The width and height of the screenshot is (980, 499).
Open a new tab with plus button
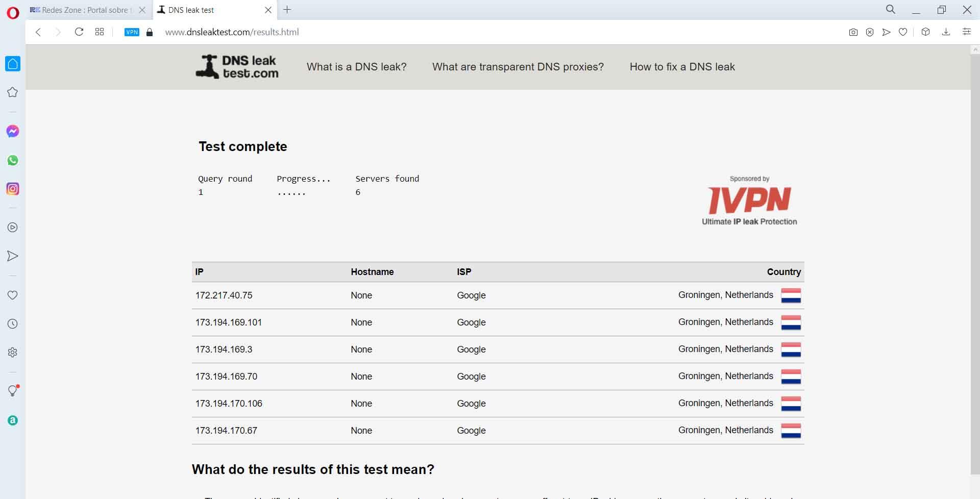(x=287, y=10)
